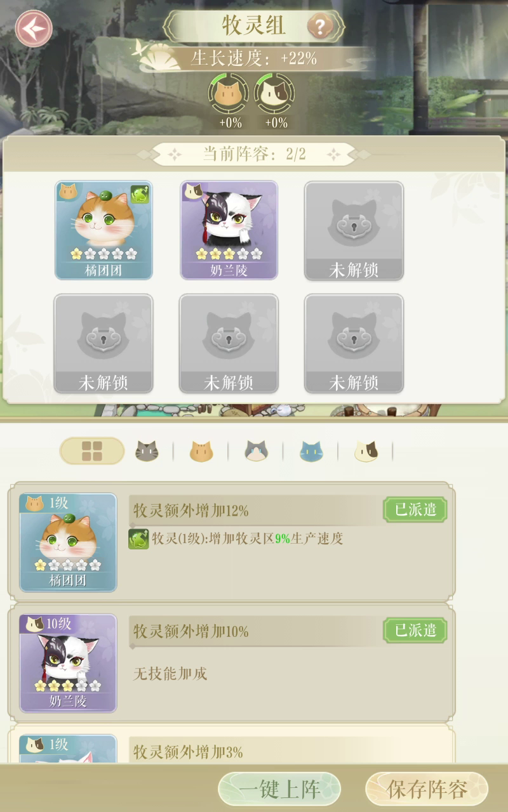508x812 pixels.
Task: Select the gray tabby cat filter
Action: point(147,451)
